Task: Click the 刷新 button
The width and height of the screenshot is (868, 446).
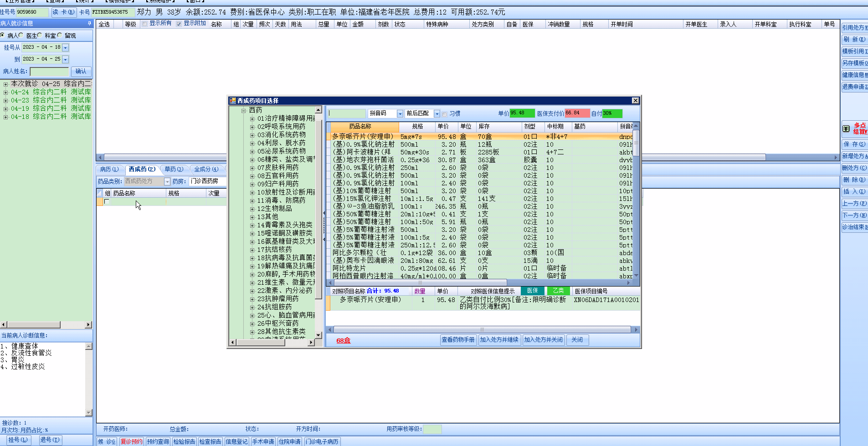Action: (x=854, y=39)
